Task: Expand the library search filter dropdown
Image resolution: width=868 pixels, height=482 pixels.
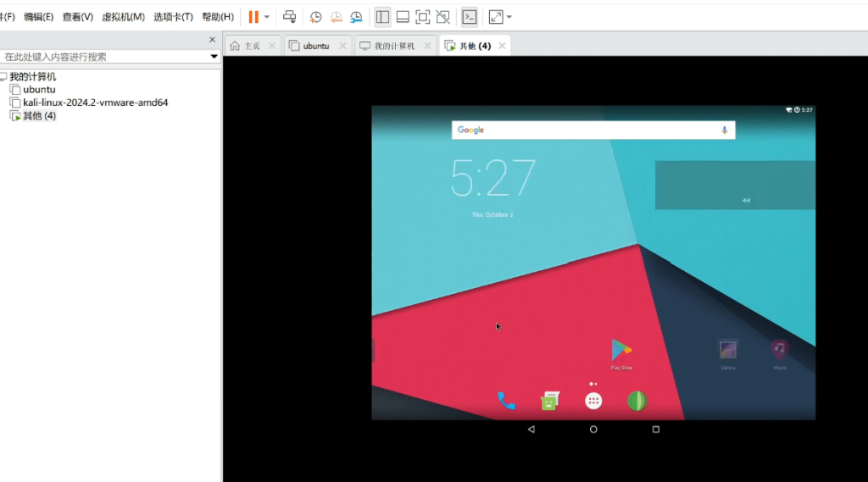Action: point(214,57)
